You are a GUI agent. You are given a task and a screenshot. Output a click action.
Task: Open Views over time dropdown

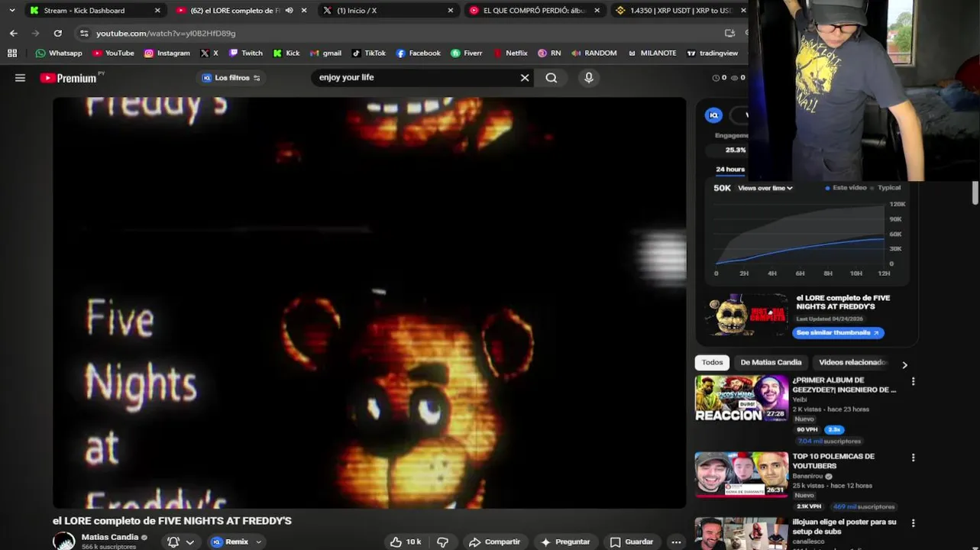[x=765, y=188]
